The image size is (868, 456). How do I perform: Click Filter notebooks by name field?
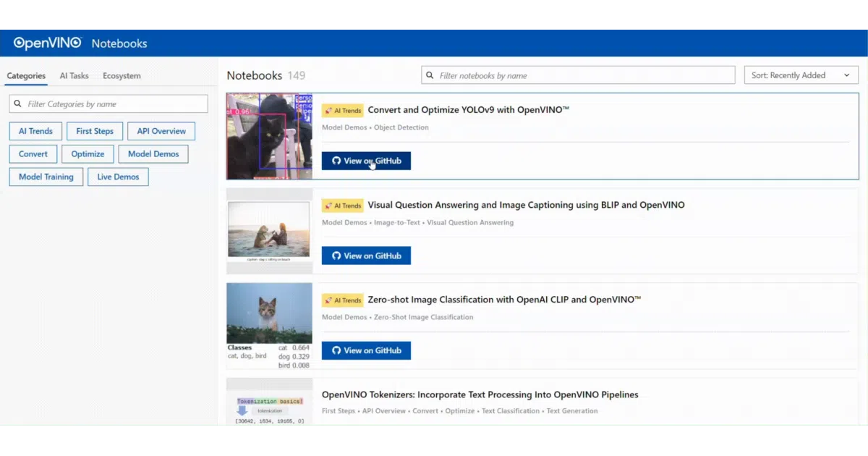click(578, 75)
